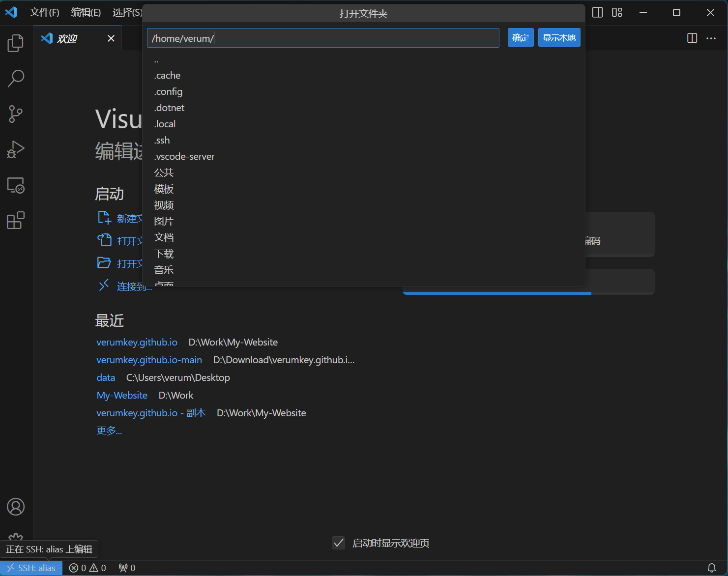
Task: Close the 欢迎 tab
Action: (x=111, y=38)
